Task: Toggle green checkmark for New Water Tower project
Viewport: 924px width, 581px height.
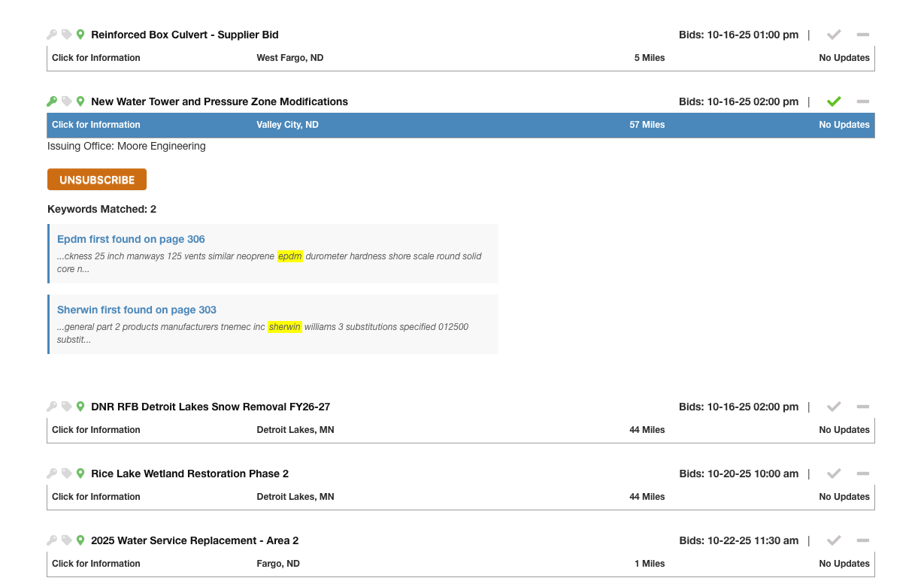Action: tap(833, 101)
